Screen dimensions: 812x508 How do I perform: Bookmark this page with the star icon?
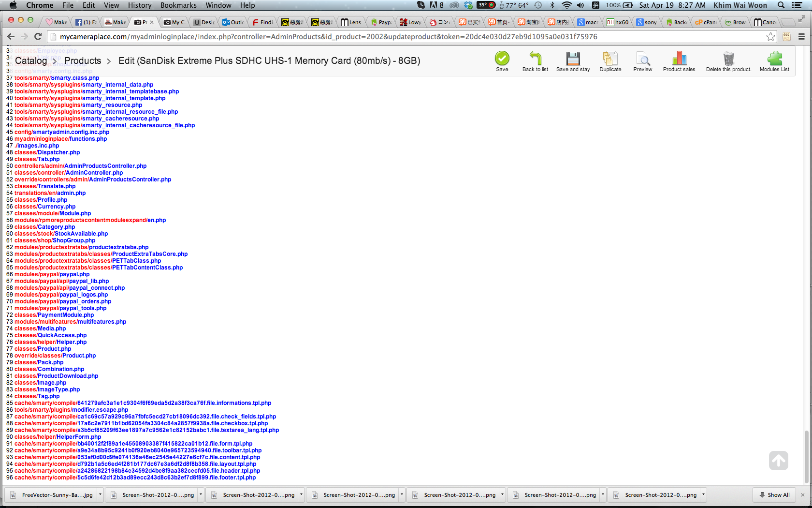tap(770, 37)
